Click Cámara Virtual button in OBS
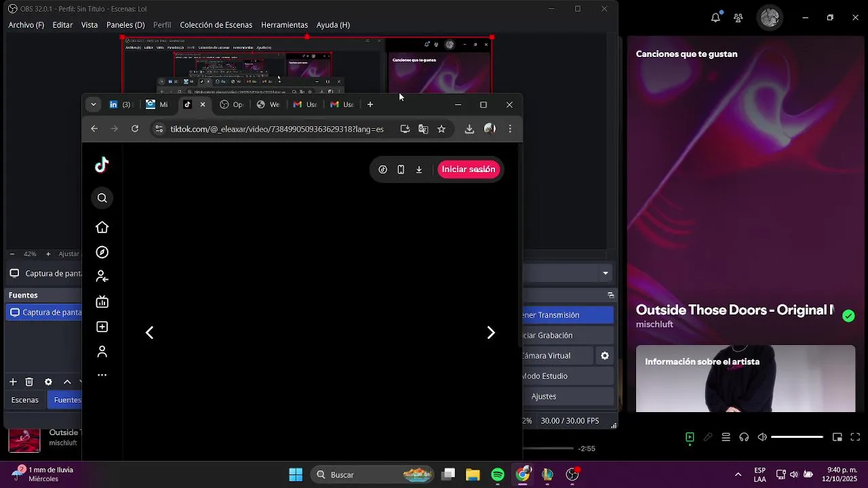 (x=557, y=356)
